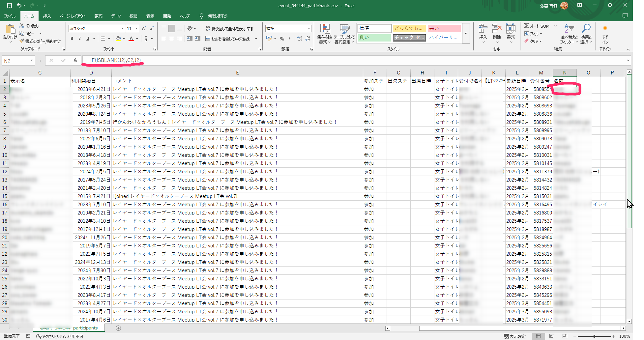644x340 pixels.
Task: Apply comma style number format
Action: point(290,39)
